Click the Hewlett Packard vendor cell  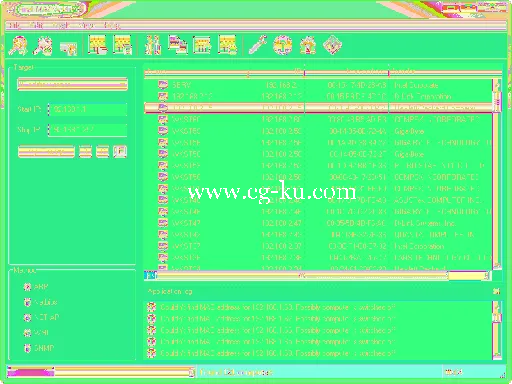tap(420, 268)
